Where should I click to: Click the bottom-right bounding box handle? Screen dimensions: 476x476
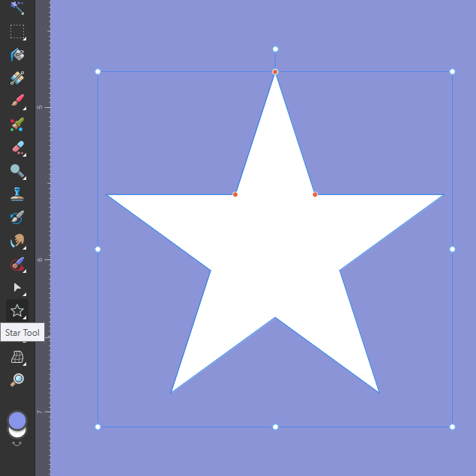[x=452, y=427]
